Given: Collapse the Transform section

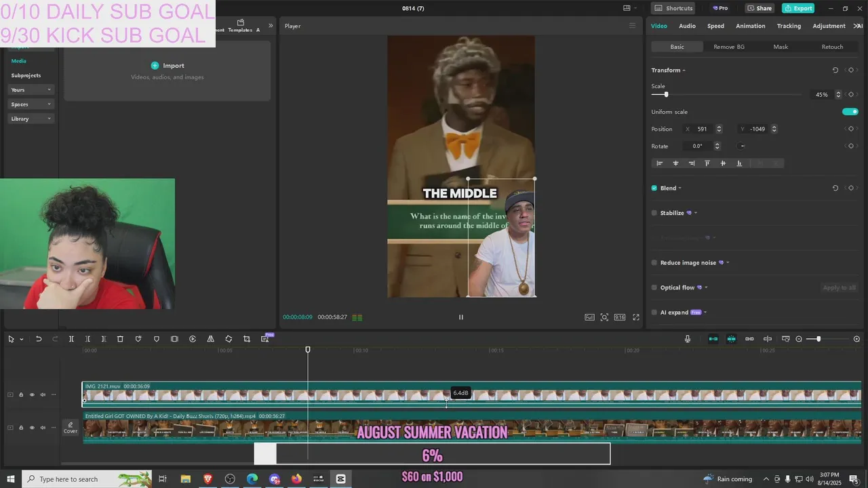Looking at the screenshot, I should click(684, 70).
